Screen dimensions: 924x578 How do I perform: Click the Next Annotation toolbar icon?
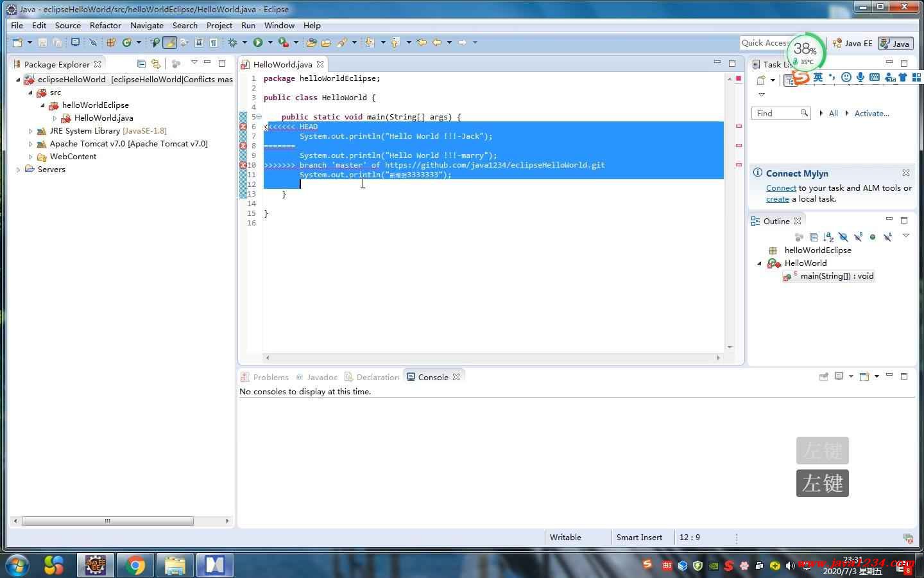(370, 42)
